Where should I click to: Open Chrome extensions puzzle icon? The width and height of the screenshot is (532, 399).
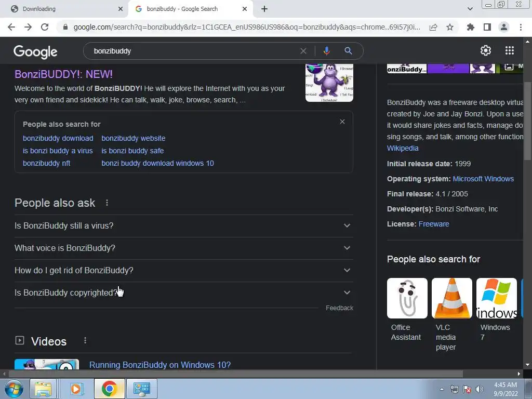(471, 27)
